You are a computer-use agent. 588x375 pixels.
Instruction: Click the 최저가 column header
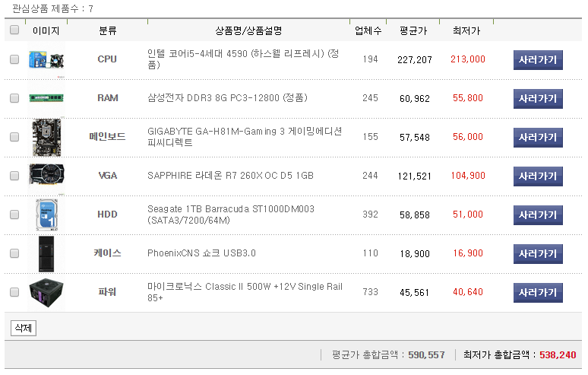pos(466,31)
